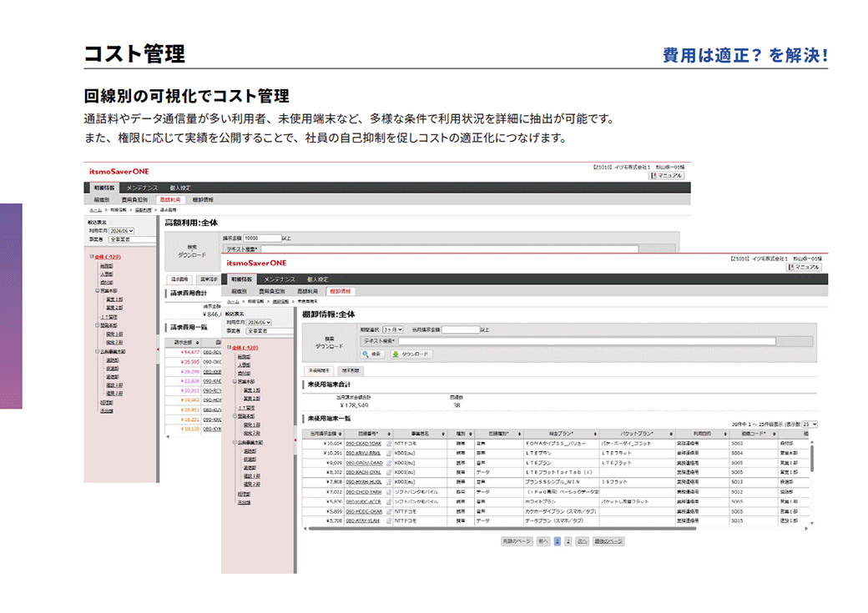Click the ¥54,677 amount in the back window
This screenshot has height=613, width=868.
point(190,353)
